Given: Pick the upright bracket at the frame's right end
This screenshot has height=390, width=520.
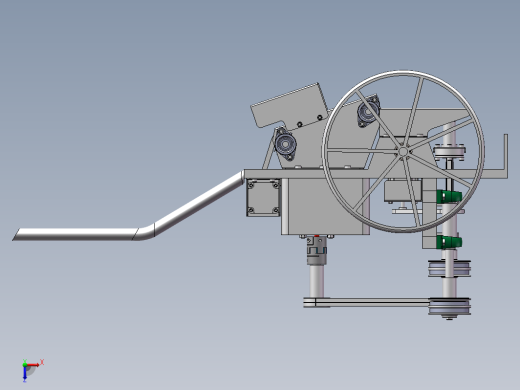Looking at the screenshot, I should point(506,156).
